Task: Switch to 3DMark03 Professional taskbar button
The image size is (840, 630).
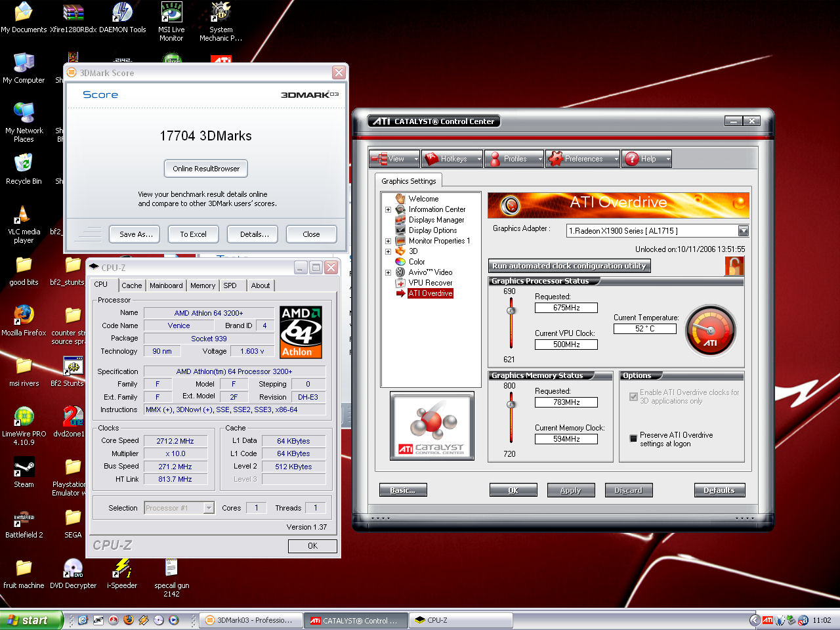Action: click(250, 620)
